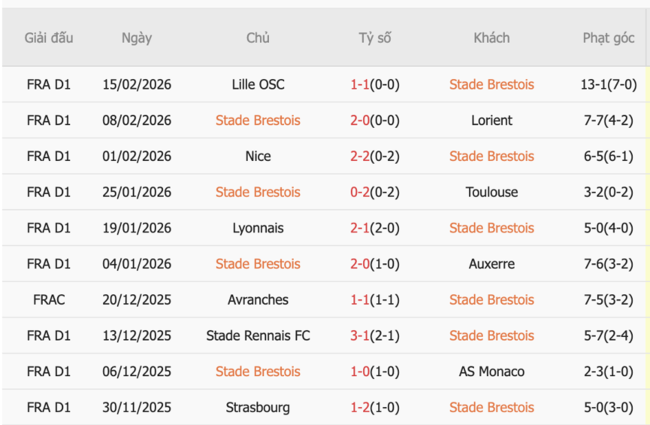The image size is (650, 425).
Task: Click the 13-1(7-0) corner kick stat
Action: tap(608, 85)
